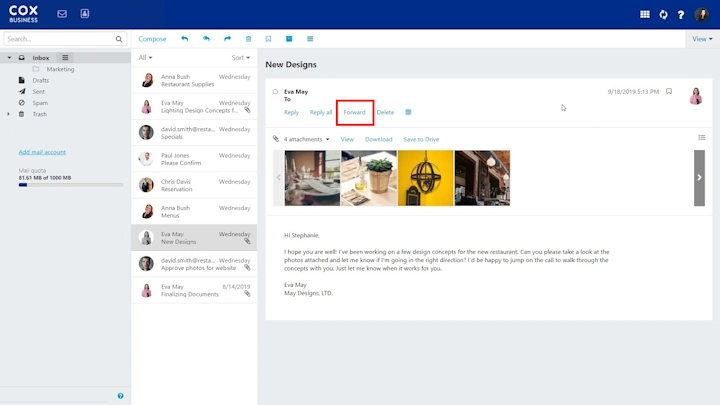Open Anna Bush Restaurant Supplies email

point(194,80)
